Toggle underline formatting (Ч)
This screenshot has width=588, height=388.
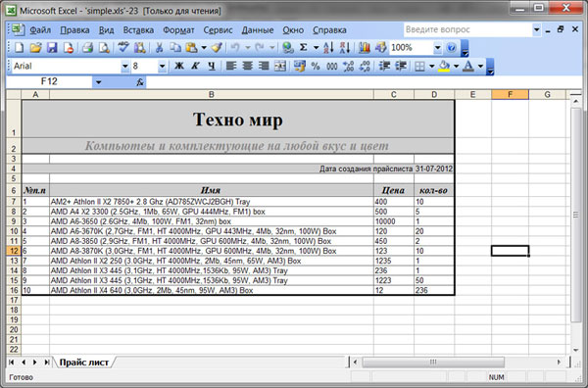(x=212, y=67)
